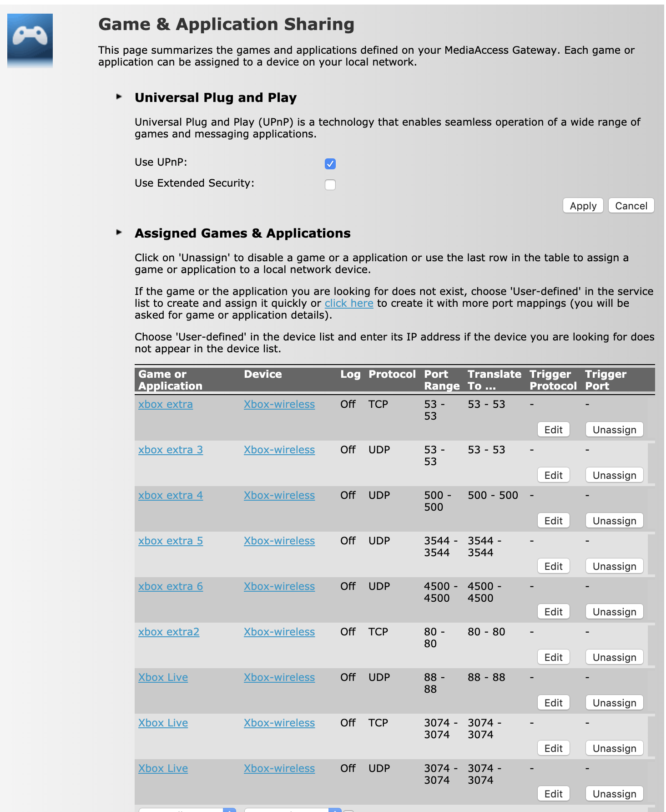Viewport: 666px width, 812px height.
Task: Click the 'Port Range' column header
Action: click(442, 380)
